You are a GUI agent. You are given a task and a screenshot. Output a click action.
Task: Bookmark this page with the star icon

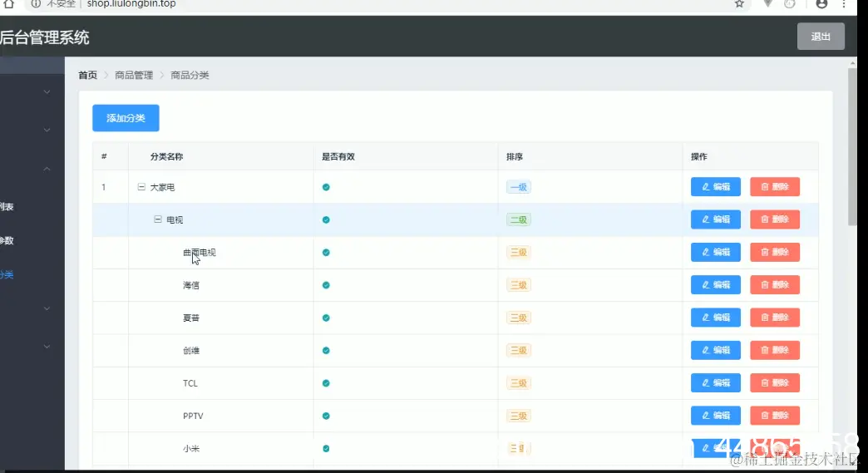tap(739, 4)
